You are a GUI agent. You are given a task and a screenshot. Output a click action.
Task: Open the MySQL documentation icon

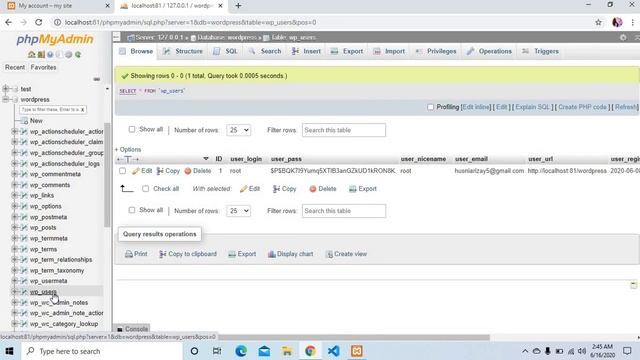pos(60,54)
